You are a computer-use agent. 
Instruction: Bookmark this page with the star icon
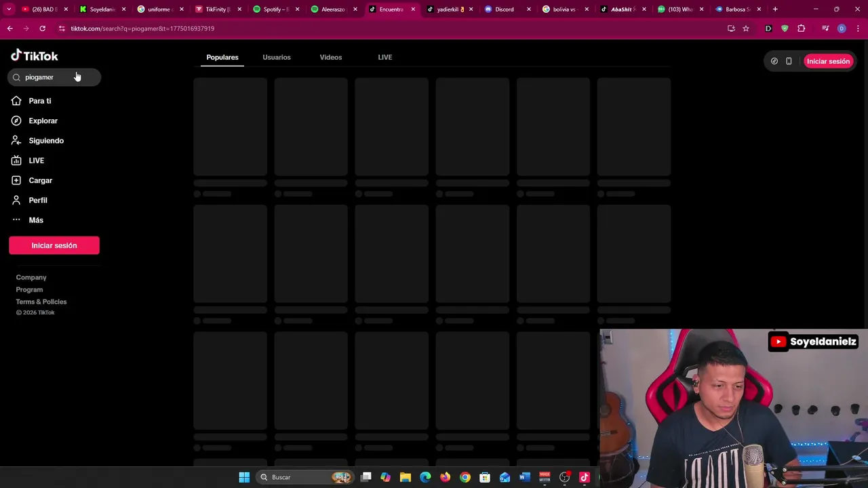point(746,28)
